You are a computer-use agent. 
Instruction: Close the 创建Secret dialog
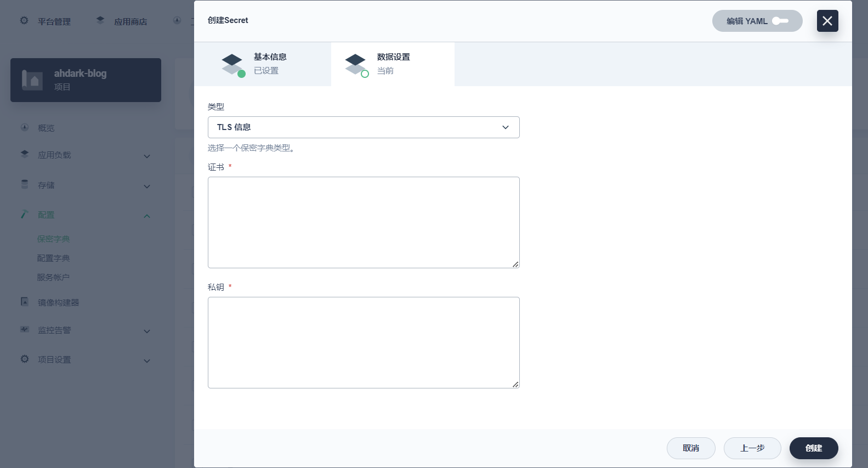[827, 21]
